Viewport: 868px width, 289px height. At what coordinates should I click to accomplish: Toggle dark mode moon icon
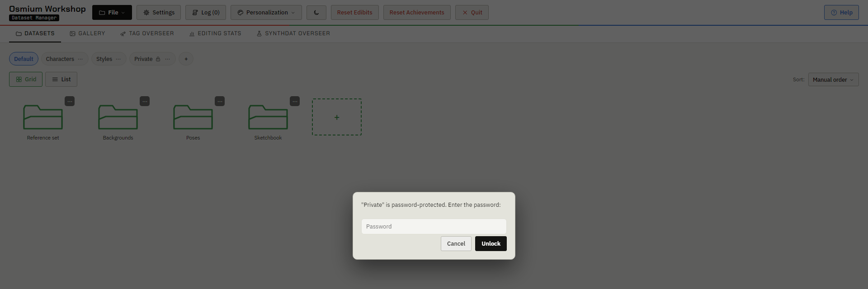coord(316,13)
